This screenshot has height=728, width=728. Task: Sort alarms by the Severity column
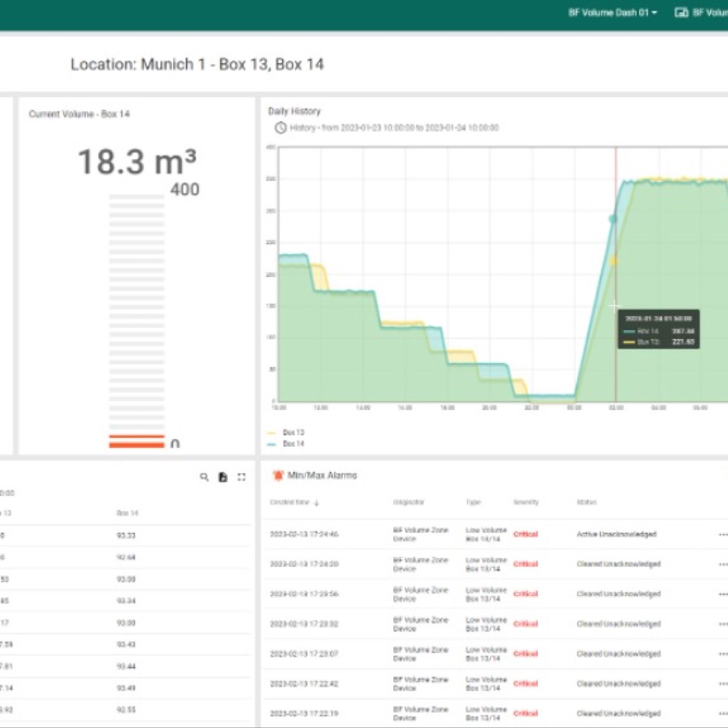coord(526,502)
